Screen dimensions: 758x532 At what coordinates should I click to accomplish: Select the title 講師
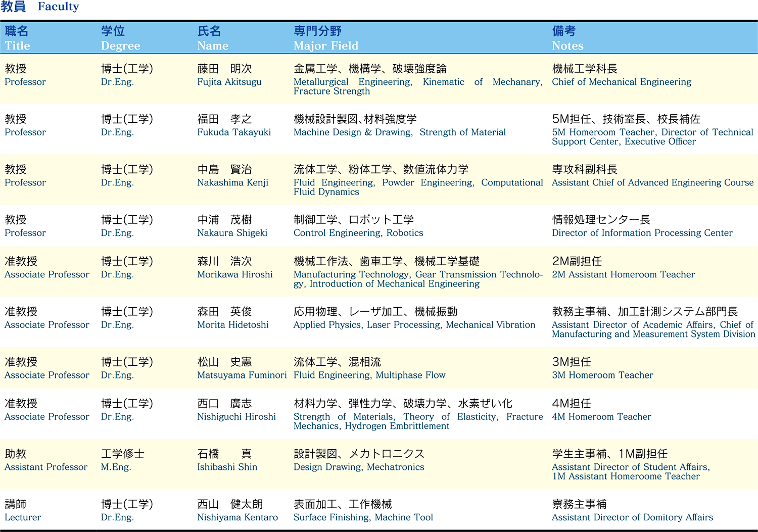click(16, 505)
